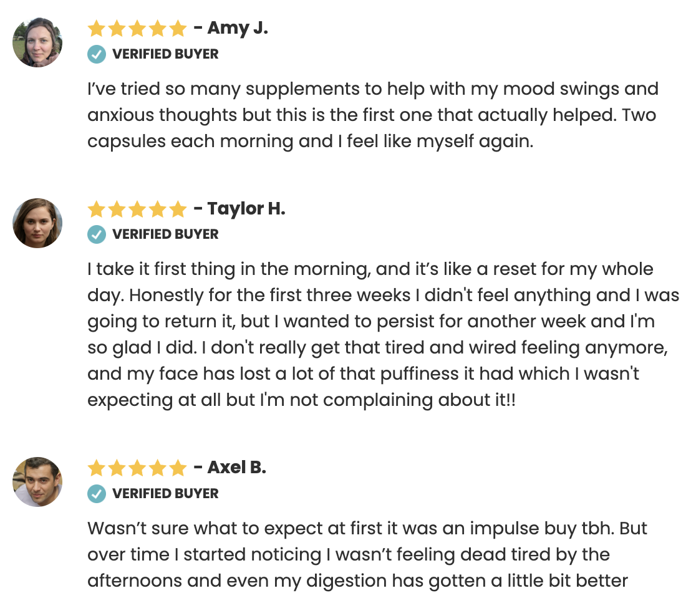Click Amy J.'s review text about supplements

(372, 115)
